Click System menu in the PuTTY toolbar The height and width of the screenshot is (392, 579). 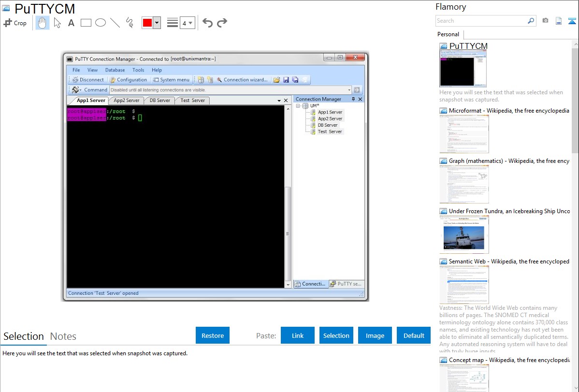pyautogui.click(x=172, y=80)
